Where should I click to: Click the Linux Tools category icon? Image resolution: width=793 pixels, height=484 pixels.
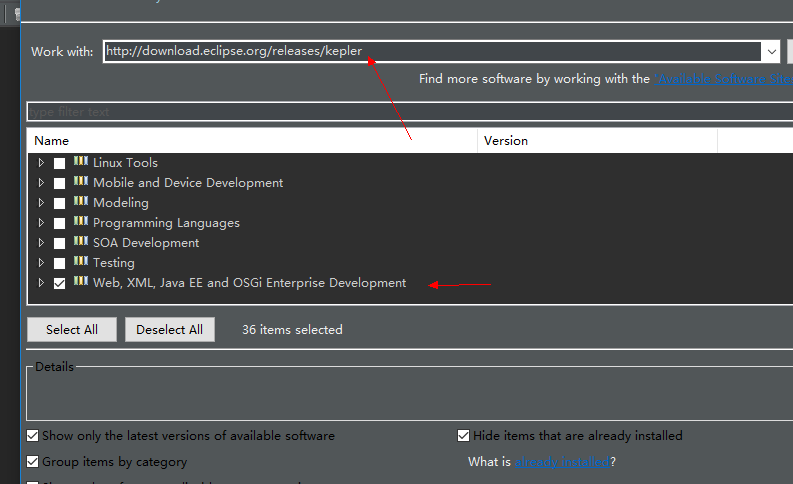click(x=81, y=161)
